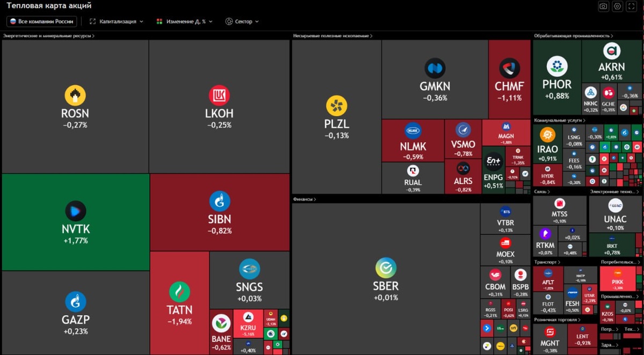Expand 'Энергетические и минеральные ресурсы' sector
This screenshot has width=644, height=355.
pyautogui.click(x=49, y=36)
